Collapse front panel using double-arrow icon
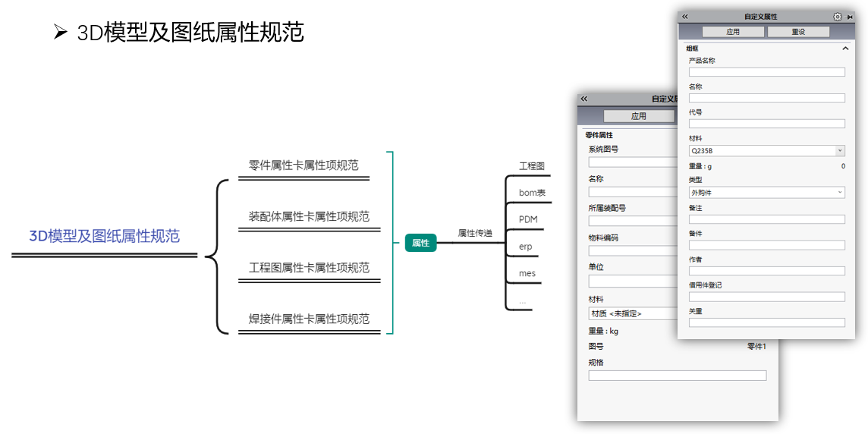Viewport: 868px width, 434px height. click(x=685, y=17)
